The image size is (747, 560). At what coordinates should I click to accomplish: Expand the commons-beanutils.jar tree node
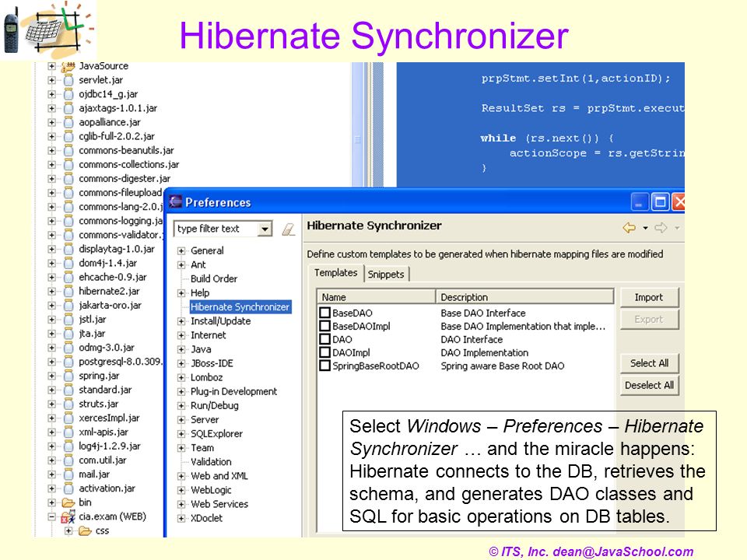[52, 150]
